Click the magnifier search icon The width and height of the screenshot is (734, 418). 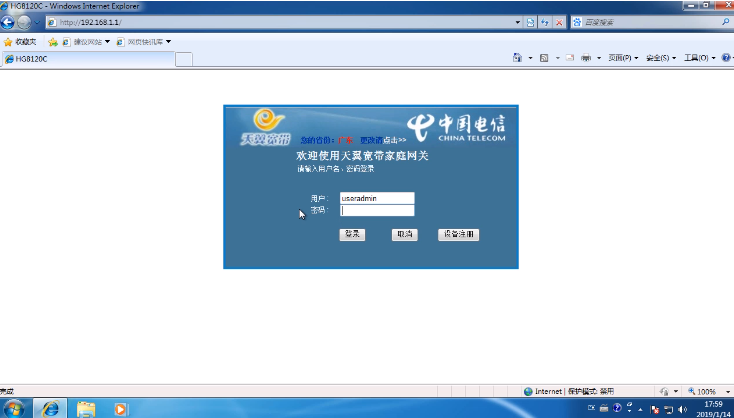[726, 22]
